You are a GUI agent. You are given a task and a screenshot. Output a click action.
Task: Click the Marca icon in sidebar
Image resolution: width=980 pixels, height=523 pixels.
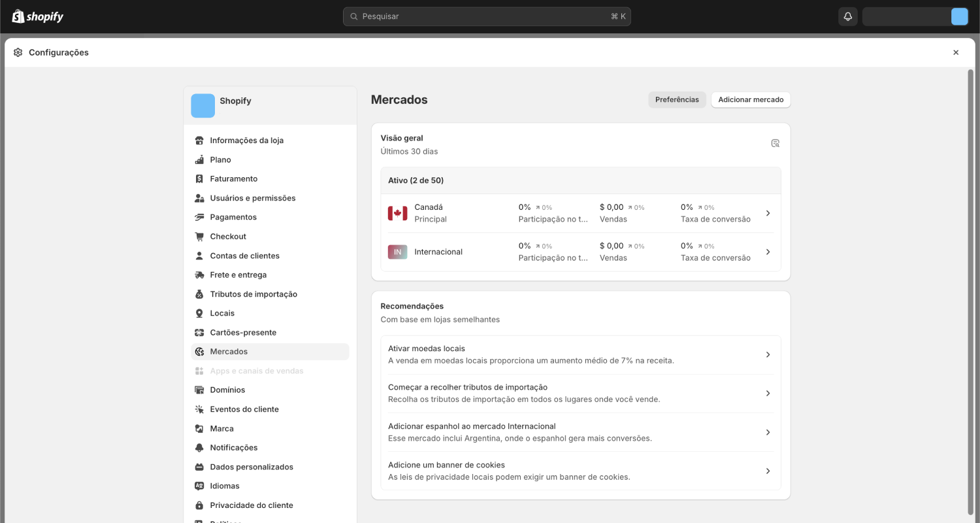(199, 429)
